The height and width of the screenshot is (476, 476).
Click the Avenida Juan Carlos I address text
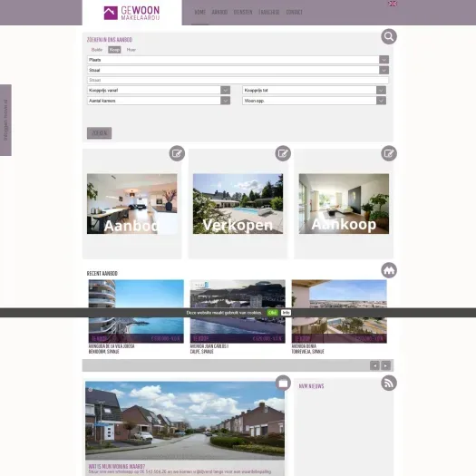(x=209, y=346)
